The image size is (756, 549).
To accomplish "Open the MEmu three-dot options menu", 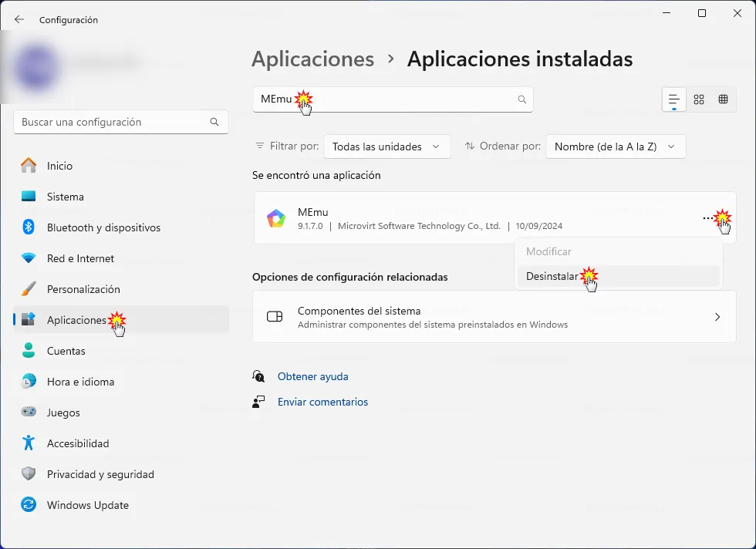I will [708, 218].
